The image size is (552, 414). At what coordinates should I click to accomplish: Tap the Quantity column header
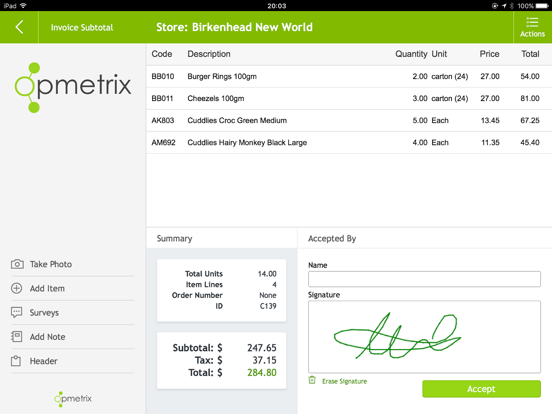point(411,54)
